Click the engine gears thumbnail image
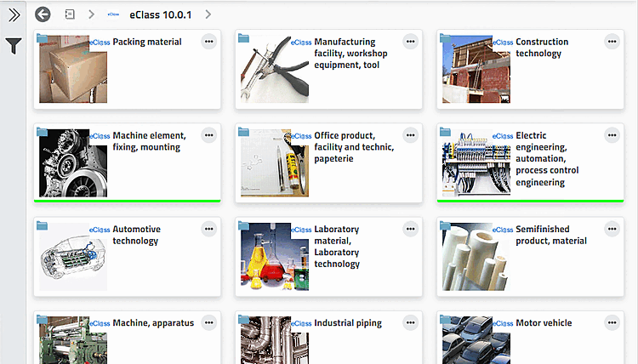 tap(73, 163)
